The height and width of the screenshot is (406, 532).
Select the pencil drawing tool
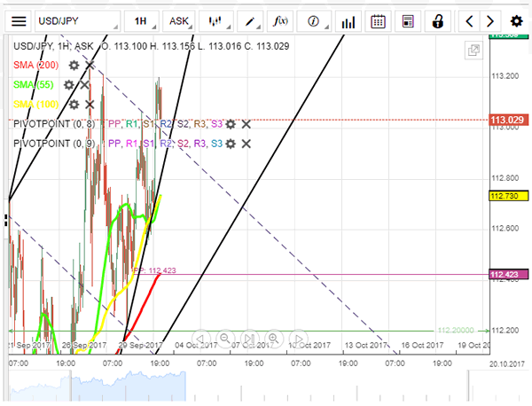coord(252,20)
